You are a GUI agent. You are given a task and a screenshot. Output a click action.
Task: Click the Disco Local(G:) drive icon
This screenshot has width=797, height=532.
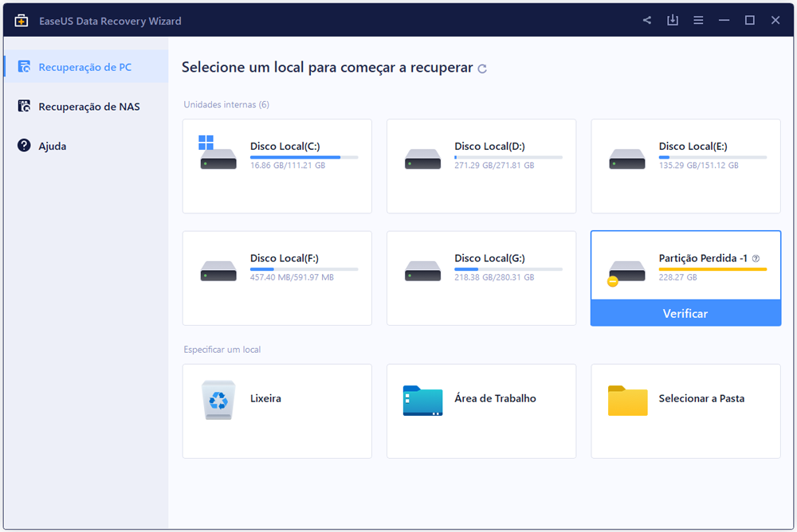click(423, 271)
